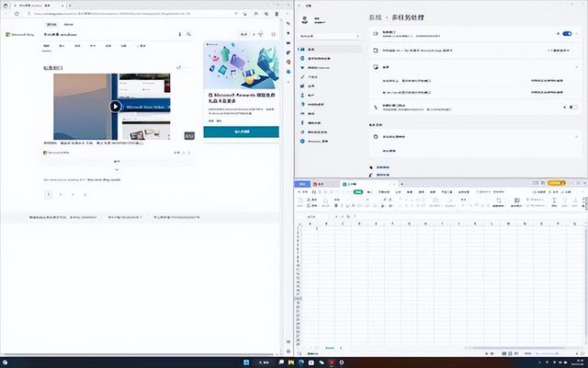Switch to the WPS View (视图) ribbon tab

coord(433,192)
